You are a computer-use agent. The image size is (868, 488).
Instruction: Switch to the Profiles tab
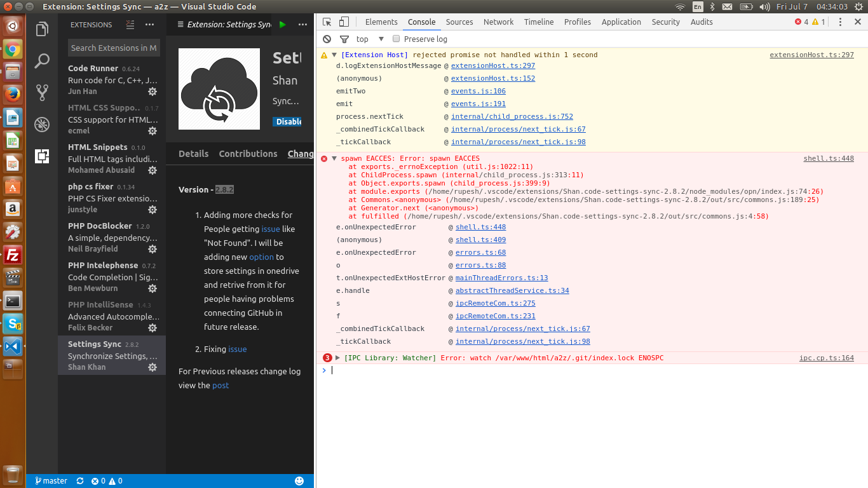click(x=578, y=22)
